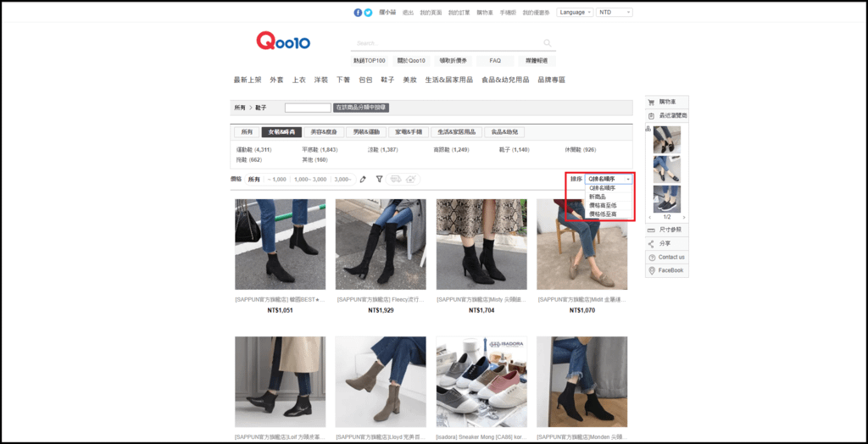
Task: Go to previous page of recently viewed
Action: coord(650,217)
